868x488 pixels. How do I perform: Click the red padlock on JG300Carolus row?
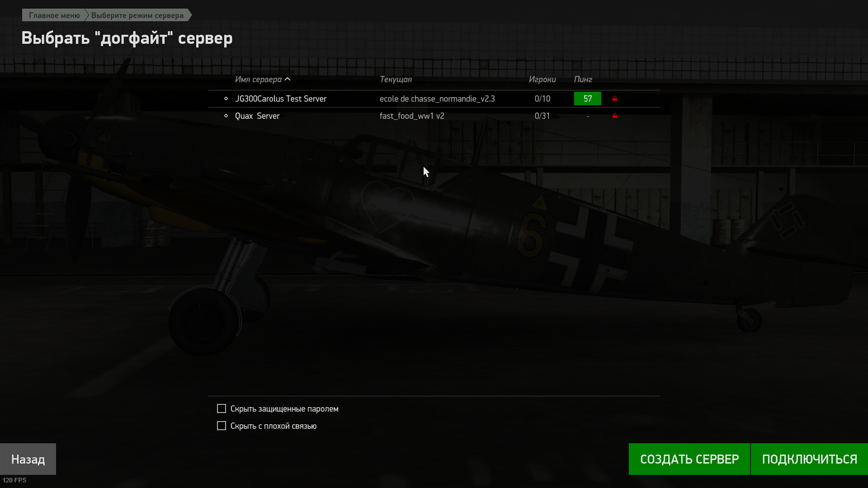(615, 99)
